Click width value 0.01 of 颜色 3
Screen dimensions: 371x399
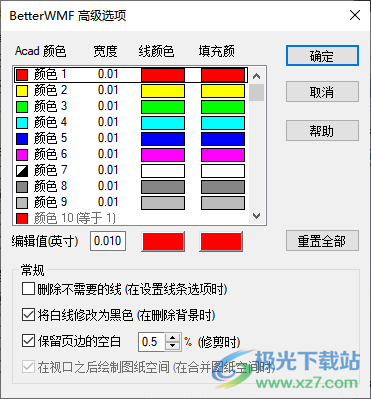coord(108,106)
